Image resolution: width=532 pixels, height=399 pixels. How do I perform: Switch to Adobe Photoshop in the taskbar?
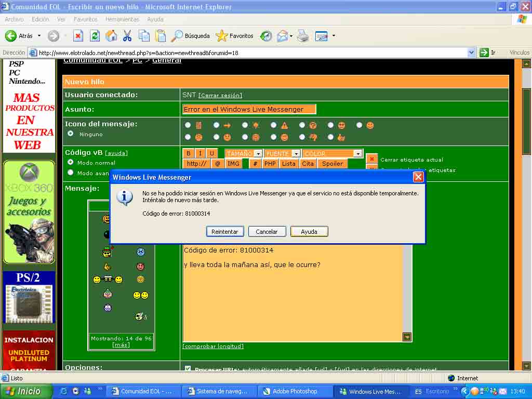point(296,391)
